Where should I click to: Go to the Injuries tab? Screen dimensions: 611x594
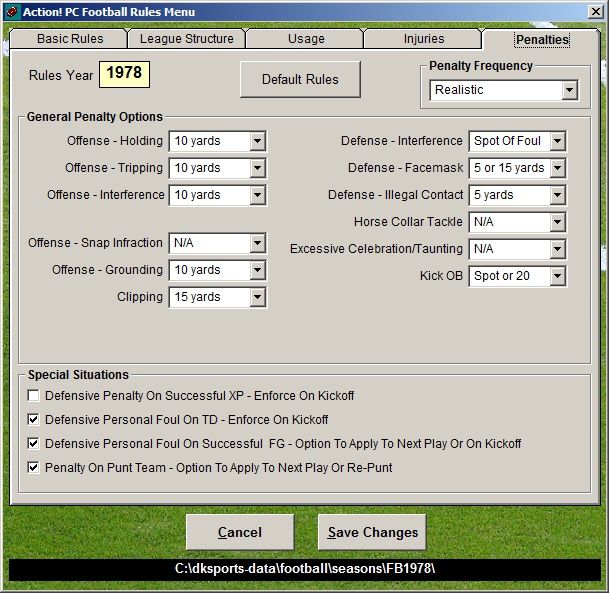423,39
